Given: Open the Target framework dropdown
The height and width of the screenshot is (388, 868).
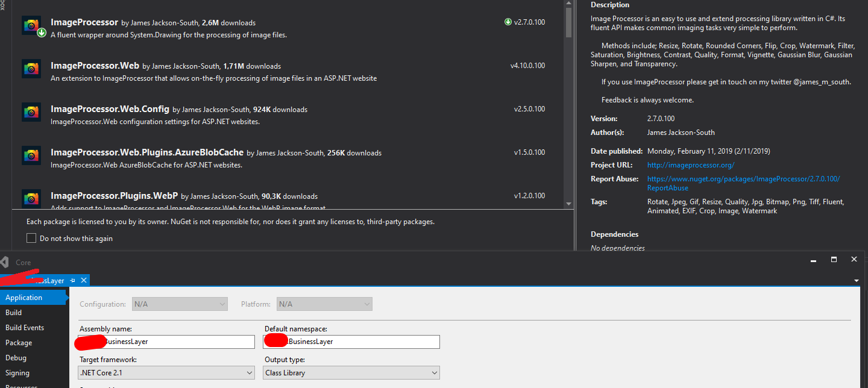Looking at the screenshot, I should [167, 373].
